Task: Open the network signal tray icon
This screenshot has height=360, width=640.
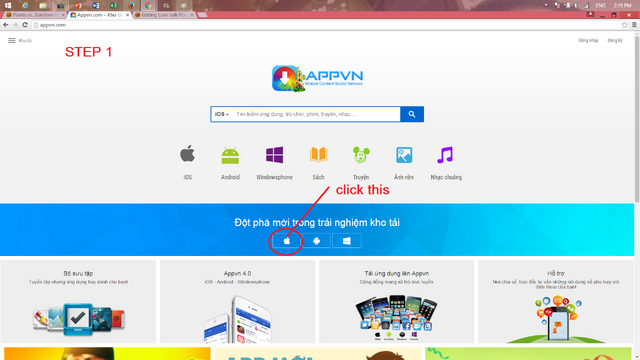Action: 587,5
